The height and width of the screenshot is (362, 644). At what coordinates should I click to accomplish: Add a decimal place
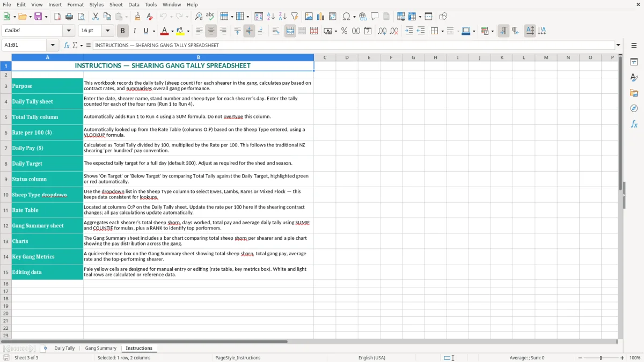382,31
